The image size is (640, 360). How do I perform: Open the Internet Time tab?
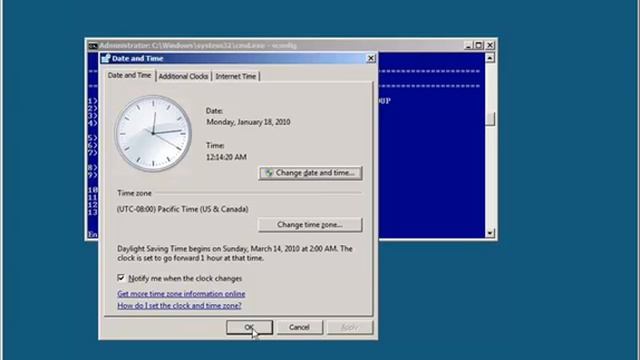pyautogui.click(x=236, y=76)
